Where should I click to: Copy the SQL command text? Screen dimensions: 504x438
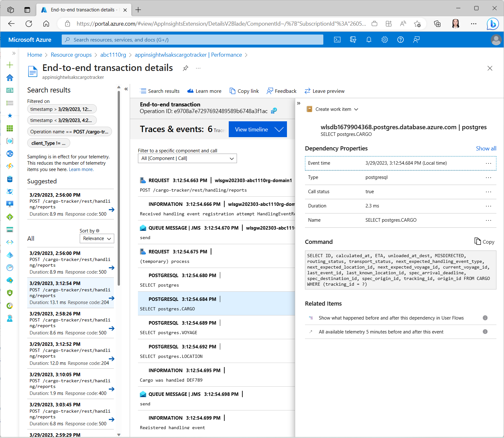[x=484, y=242]
